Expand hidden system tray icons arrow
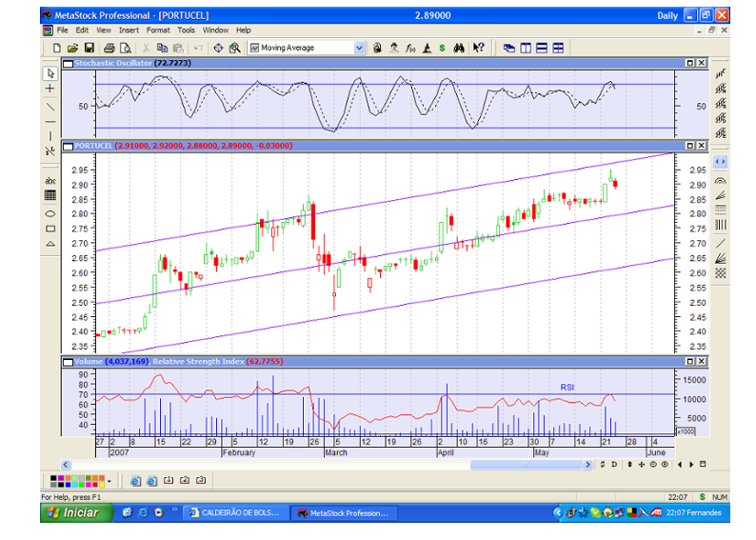Viewport: 756px width, 540px height. (x=558, y=513)
